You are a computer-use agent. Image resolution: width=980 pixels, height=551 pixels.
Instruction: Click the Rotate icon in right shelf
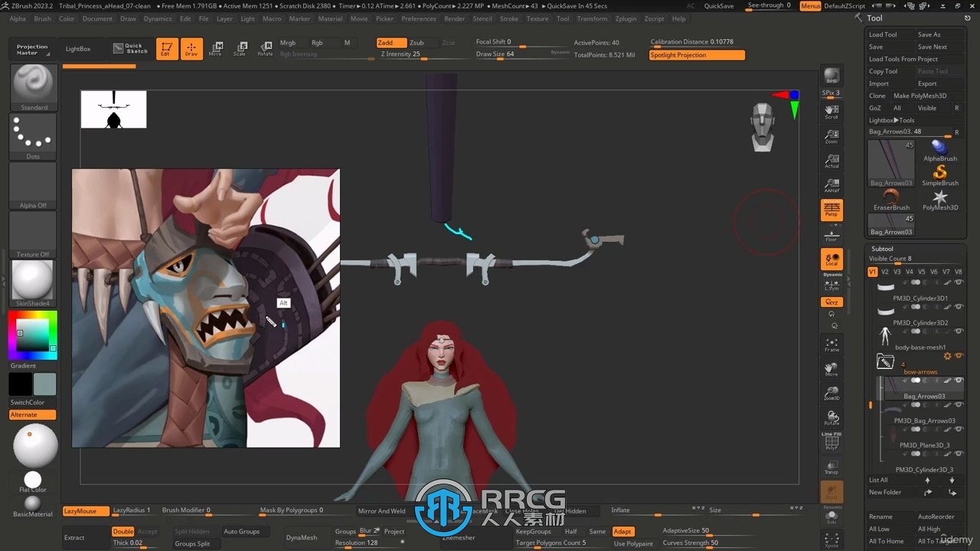(831, 419)
